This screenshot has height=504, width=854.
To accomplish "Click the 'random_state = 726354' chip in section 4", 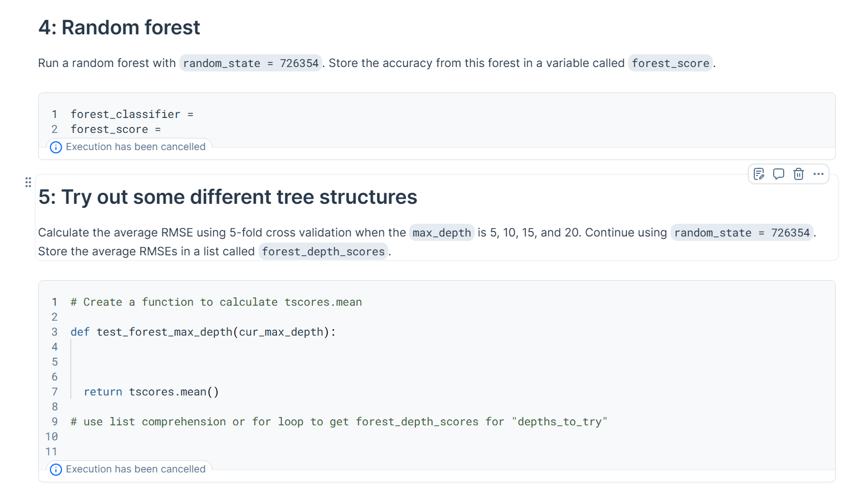I will pyautogui.click(x=250, y=63).
